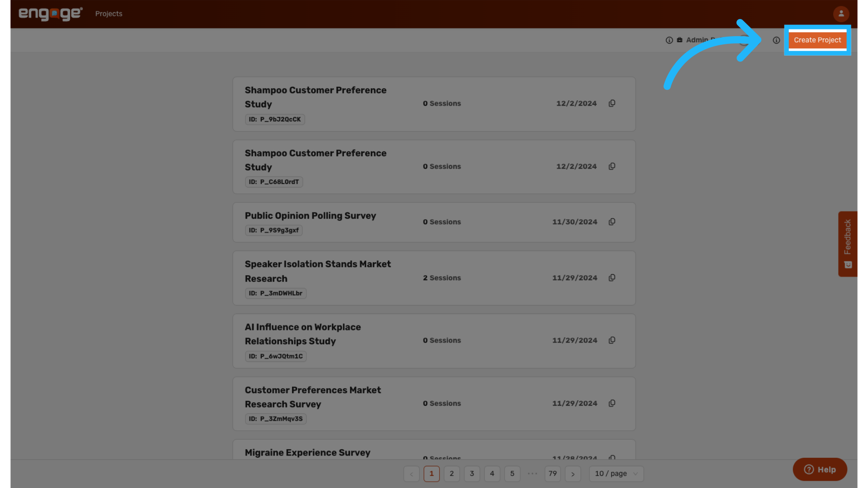Jump ahead via pagination ellipsis

point(533,474)
